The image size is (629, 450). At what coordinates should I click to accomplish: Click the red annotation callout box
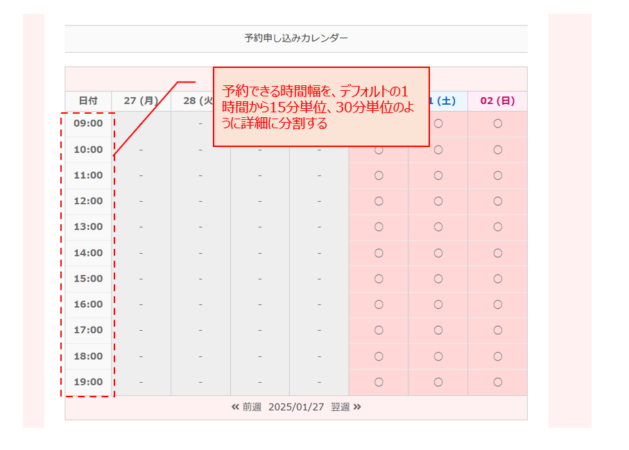(320, 106)
